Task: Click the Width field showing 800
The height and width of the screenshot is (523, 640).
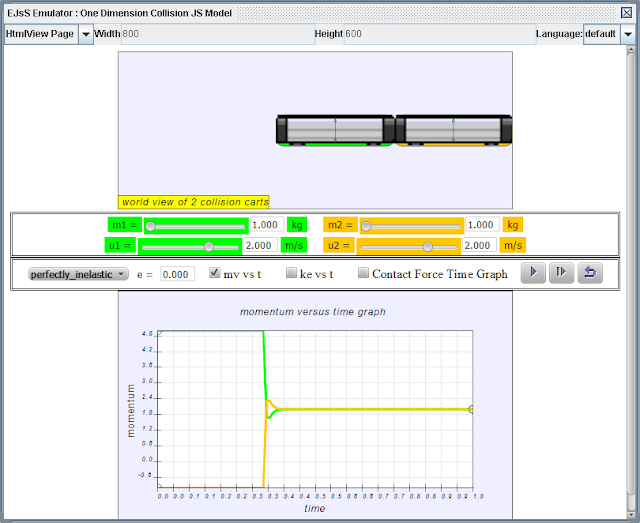Action: 218,34
